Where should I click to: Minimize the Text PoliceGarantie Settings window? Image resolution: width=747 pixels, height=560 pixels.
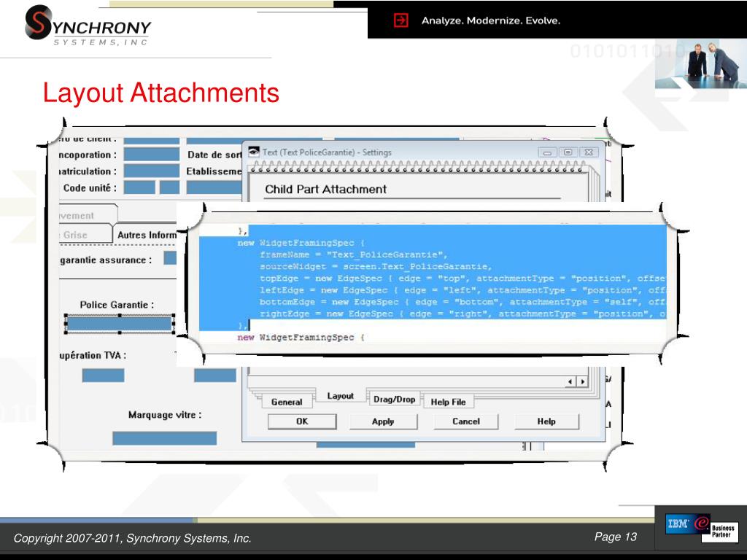[547, 152]
